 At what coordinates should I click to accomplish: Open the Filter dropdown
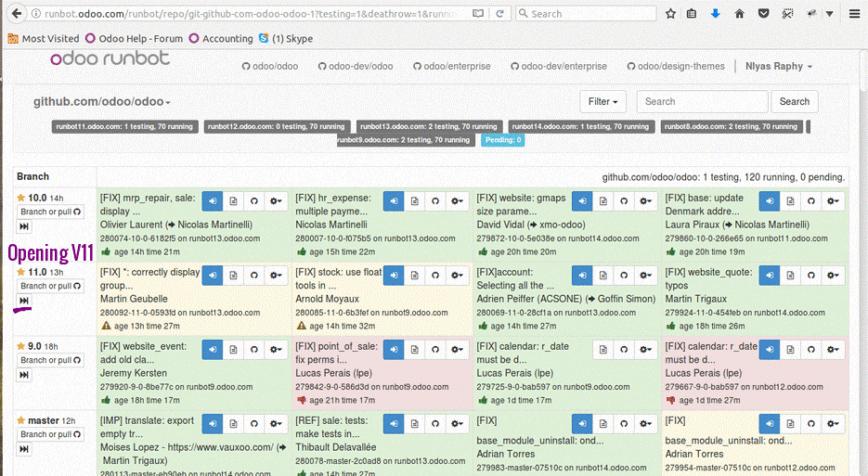click(x=602, y=101)
